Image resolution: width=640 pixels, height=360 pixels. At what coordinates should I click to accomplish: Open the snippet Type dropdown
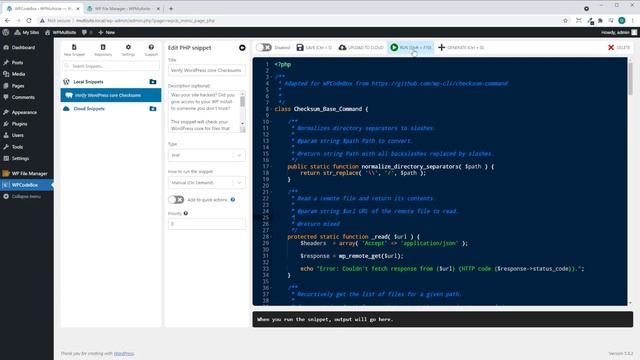click(x=207, y=155)
